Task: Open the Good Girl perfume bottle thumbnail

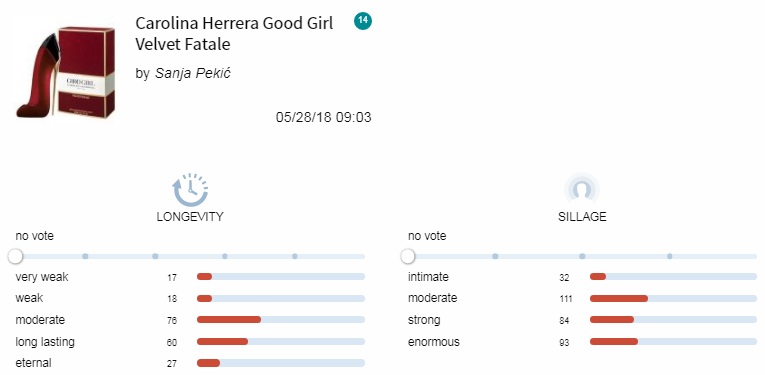Action: coord(65,73)
